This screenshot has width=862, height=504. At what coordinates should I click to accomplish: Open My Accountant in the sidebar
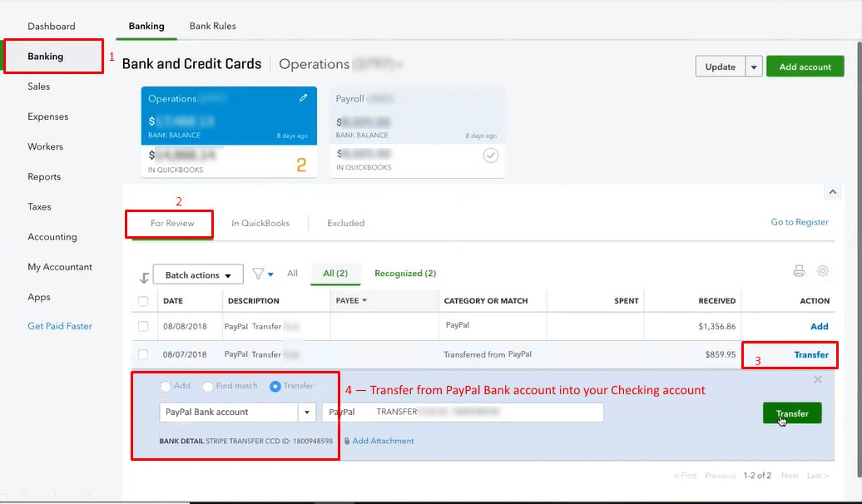point(60,267)
